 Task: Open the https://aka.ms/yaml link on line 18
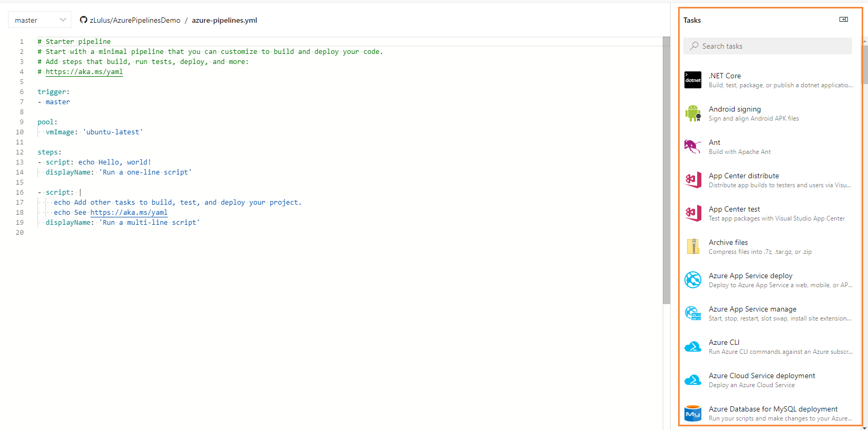(x=129, y=213)
